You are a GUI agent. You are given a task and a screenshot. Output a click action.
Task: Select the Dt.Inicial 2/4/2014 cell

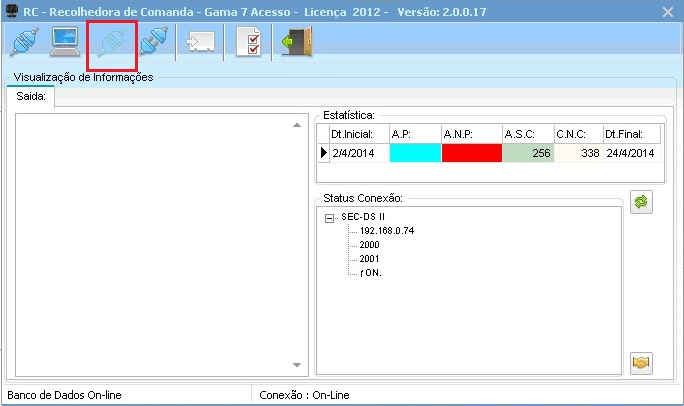359,153
